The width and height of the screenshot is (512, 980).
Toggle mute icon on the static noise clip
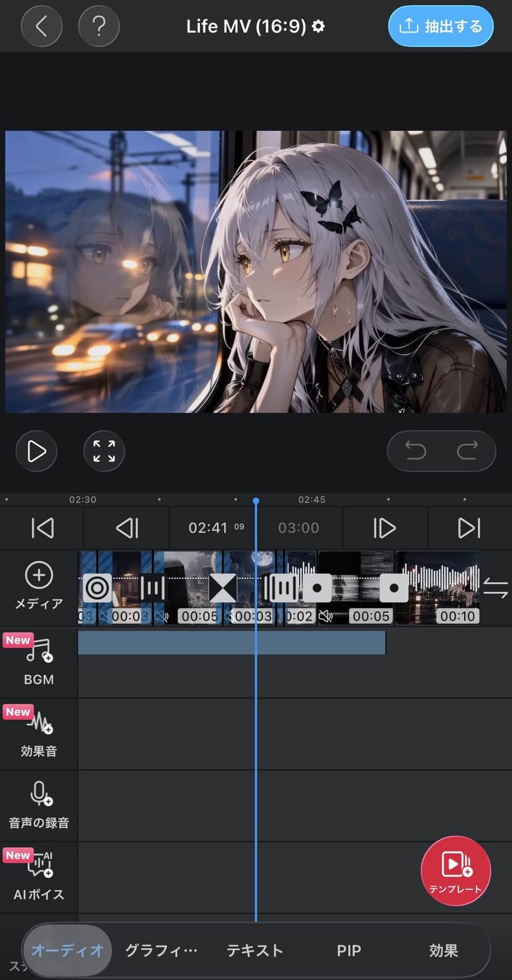point(326,616)
